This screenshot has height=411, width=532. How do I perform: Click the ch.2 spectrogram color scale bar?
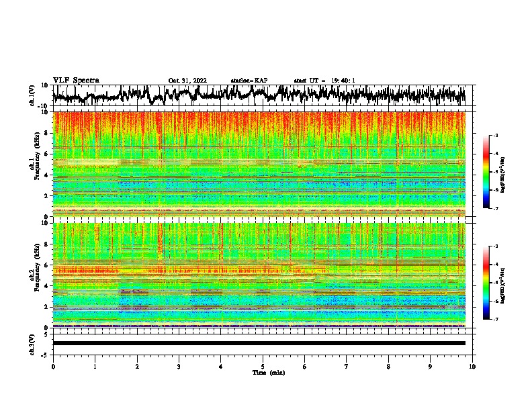click(486, 283)
